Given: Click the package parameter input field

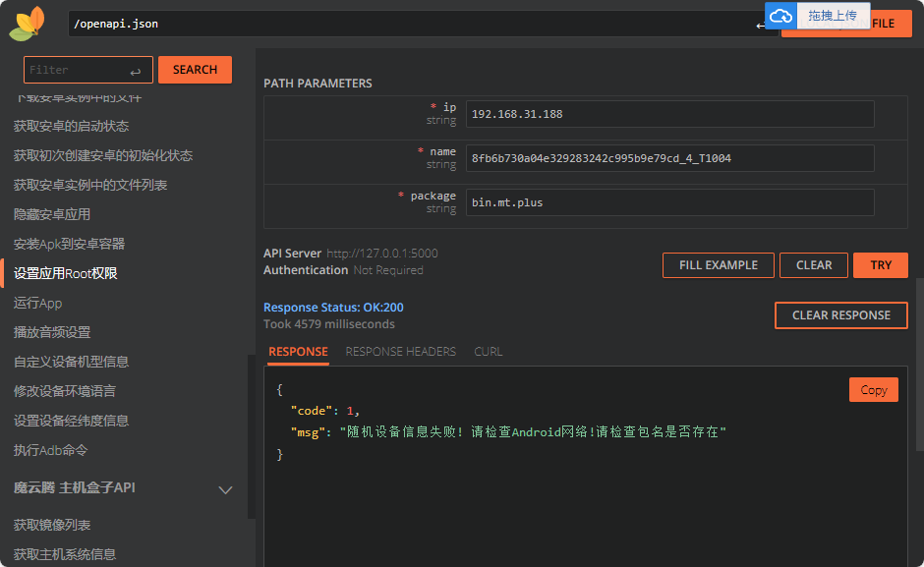Looking at the screenshot, I should 668,202.
